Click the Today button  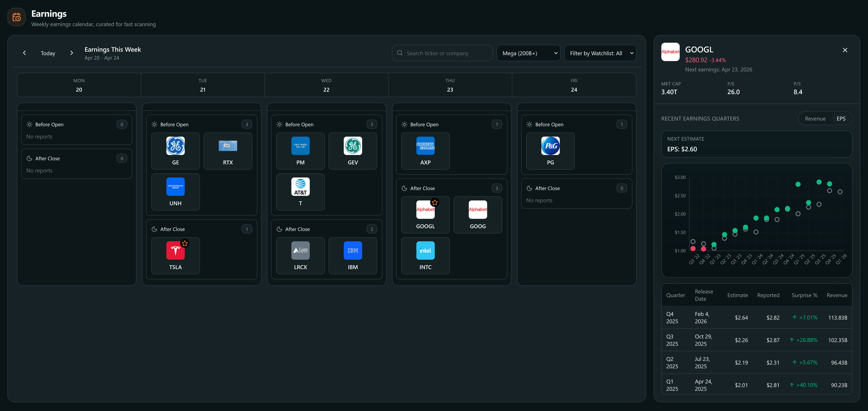point(48,53)
